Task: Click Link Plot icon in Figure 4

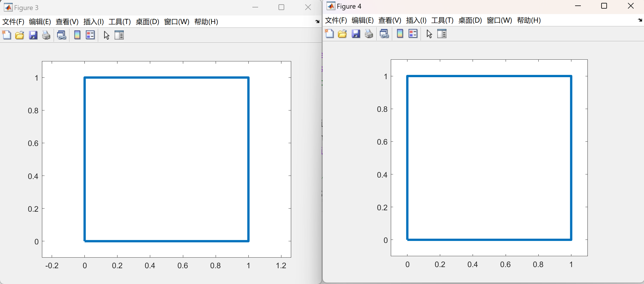Action: (x=384, y=34)
